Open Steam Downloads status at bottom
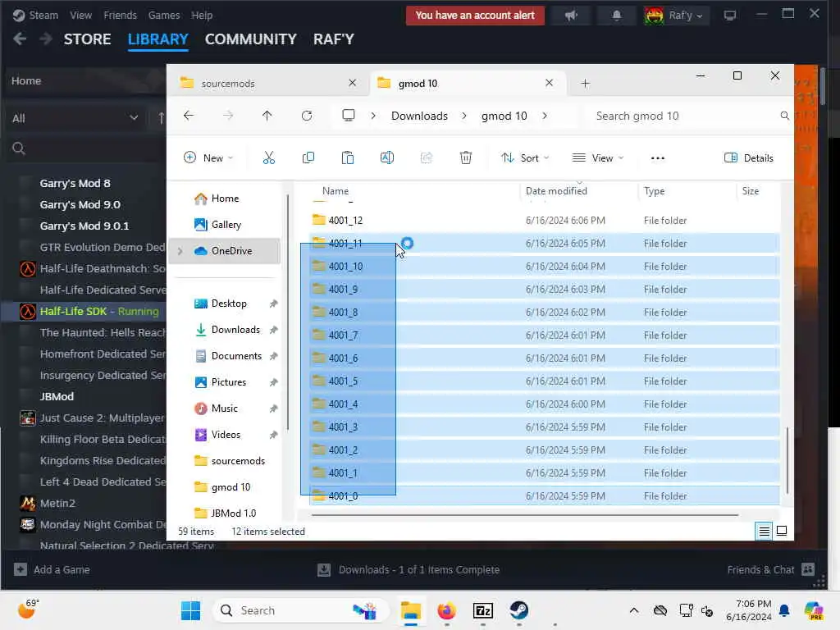 pyautogui.click(x=409, y=569)
